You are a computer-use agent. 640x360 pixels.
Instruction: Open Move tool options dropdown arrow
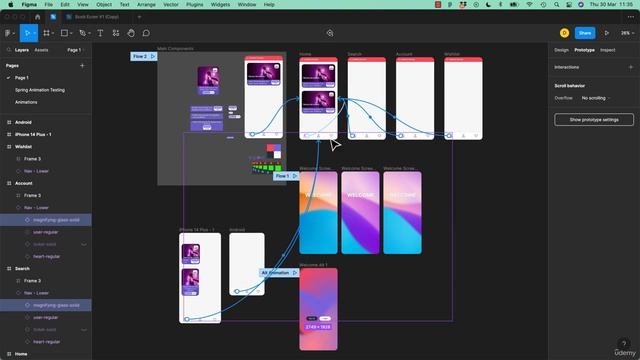click(34, 33)
